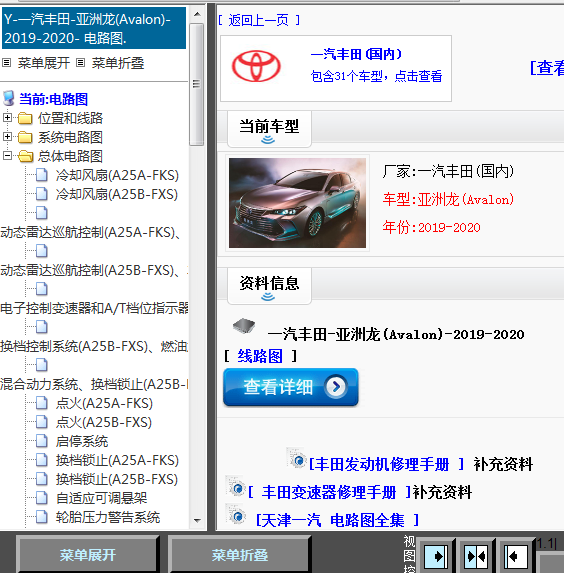Open 电子控制变速器和A/T档位指示器 diagram
Image resolution: width=564 pixels, height=573 pixels.
pos(94,308)
